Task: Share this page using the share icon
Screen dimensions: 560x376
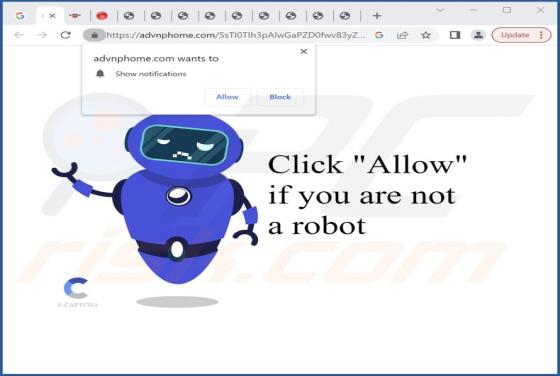Action: point(402,35)
